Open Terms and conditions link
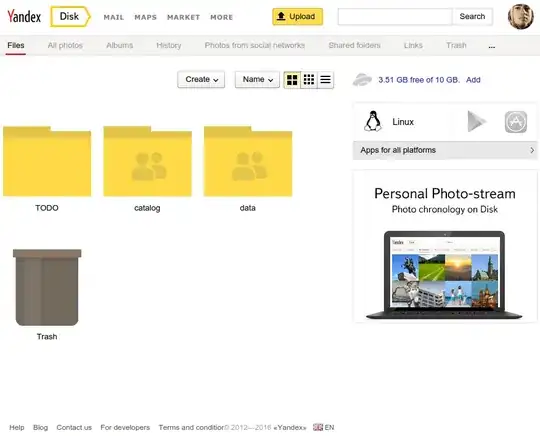Viewport: 540px width, 436px height. tap(191, 427)
